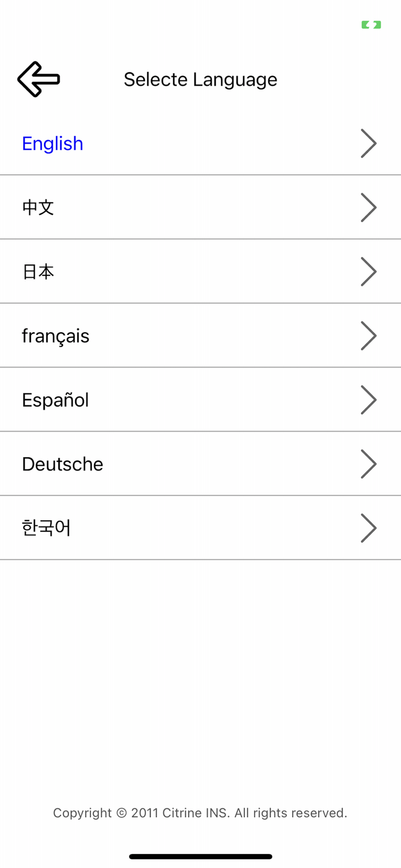
Task: Click the chevron next to 日本
Action: 369,271
